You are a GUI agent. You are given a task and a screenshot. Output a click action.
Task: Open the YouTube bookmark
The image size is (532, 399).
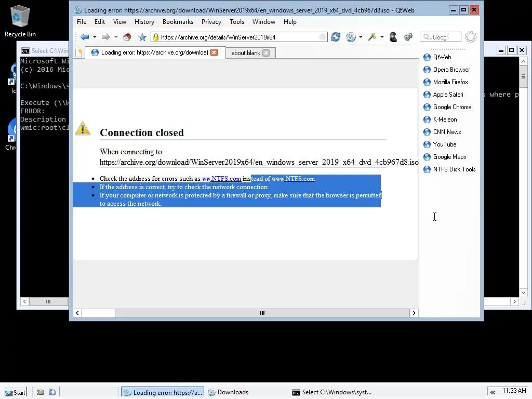click(x=440, y=144)
